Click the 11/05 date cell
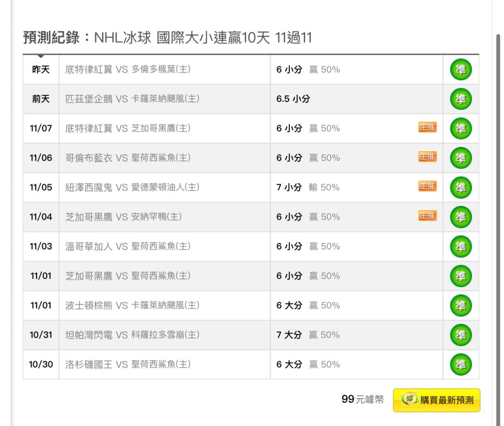The image size is (504, 426). tap(41, 188)
